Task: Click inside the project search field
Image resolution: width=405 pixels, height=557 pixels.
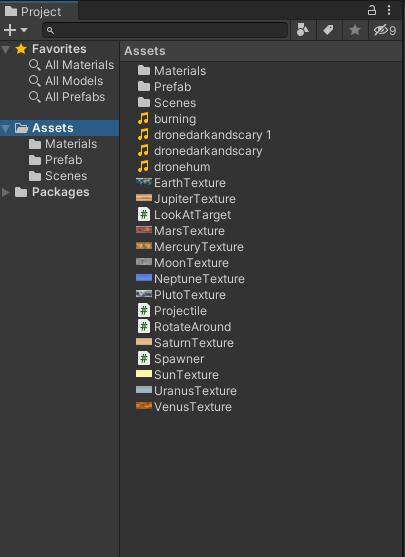Action: tap(165, 31)
